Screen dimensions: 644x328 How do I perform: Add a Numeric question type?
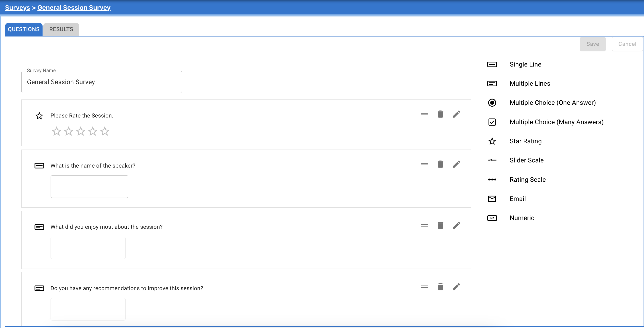click(x=522, y=218)
